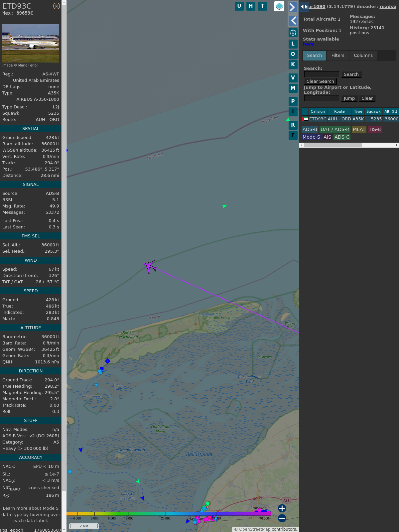This screenshot has width=399, height=532.
Task: Click the green aircraft marker mid-sea
Action: (x=224, y=206)
